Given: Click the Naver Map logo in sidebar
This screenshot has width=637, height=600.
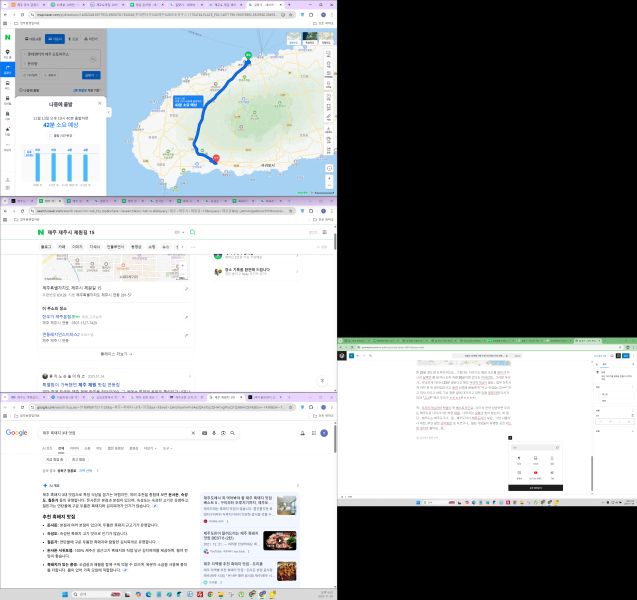Looking at the screenshot, I should coord(7,37).
